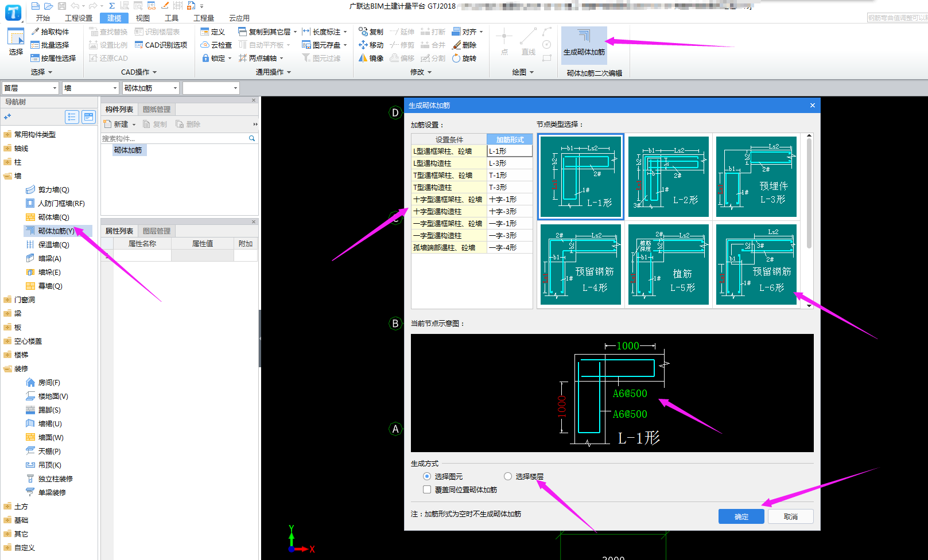This screenshot has width=928, height=560.
Task: Click the 复制 tool in the 修改 group
Action: pos(371,32)
